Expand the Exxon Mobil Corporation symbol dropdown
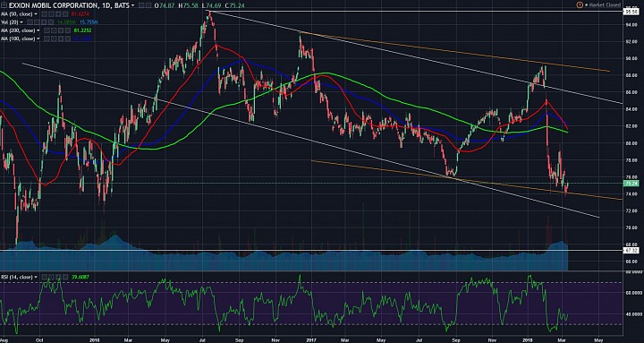This screenshot has height=343, width=644. click(132, 5)
